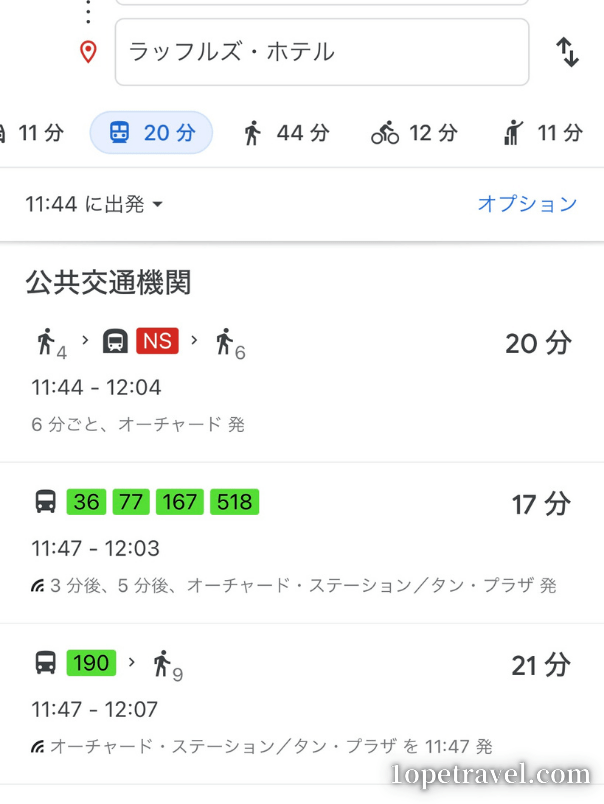Open the 20 分 NS train route option
Image resolution: width=604 pixels, height=804 pixels.
point(302,379)
